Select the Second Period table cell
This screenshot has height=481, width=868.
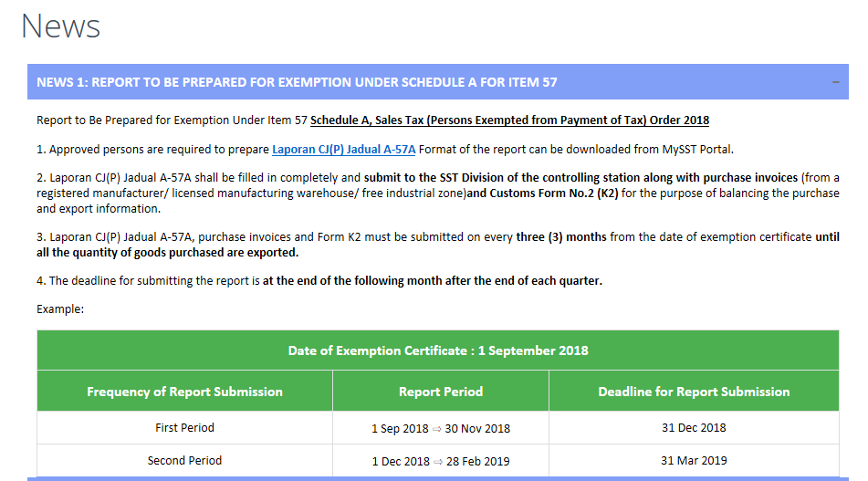(185, 461)
